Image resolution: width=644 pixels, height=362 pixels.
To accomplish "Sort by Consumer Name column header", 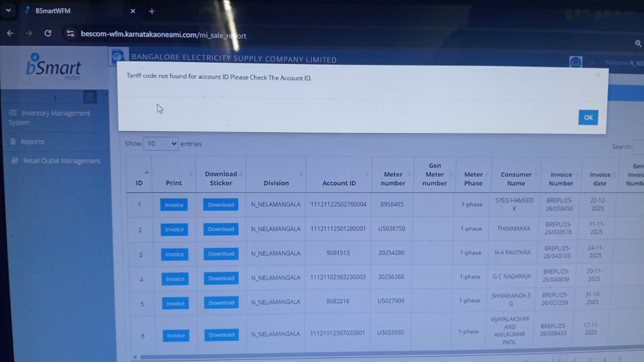I will point(516,175).
